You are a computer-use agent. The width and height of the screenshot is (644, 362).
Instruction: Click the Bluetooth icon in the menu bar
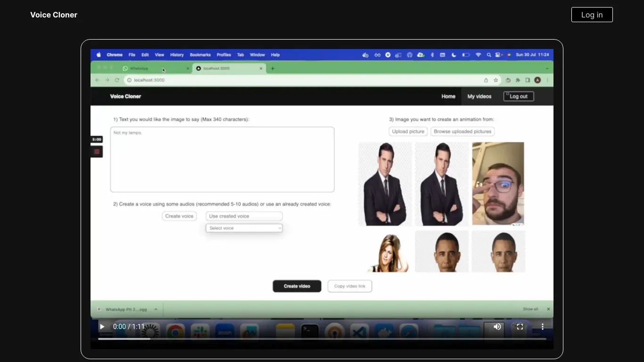click(x=432, y=55)
